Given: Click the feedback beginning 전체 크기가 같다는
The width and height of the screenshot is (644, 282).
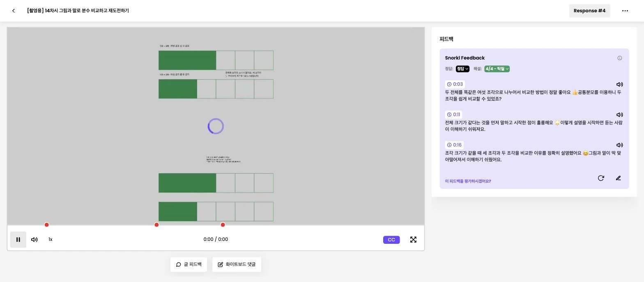Looking at the screenshot, I should [534, 126].
